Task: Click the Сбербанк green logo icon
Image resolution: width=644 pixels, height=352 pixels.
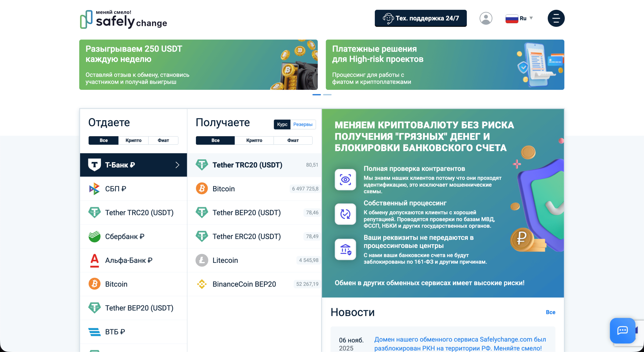Action: point(95,236)
